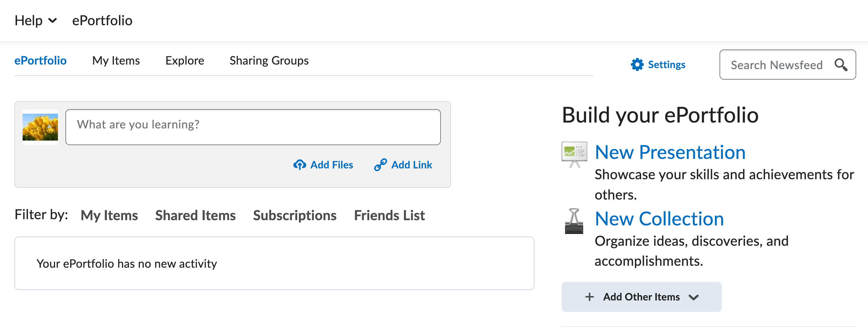Viewport: 868px width, 327px height.
Task: Switch to the Explore tab
Action: pyautogui.click(x=184, y=60)
